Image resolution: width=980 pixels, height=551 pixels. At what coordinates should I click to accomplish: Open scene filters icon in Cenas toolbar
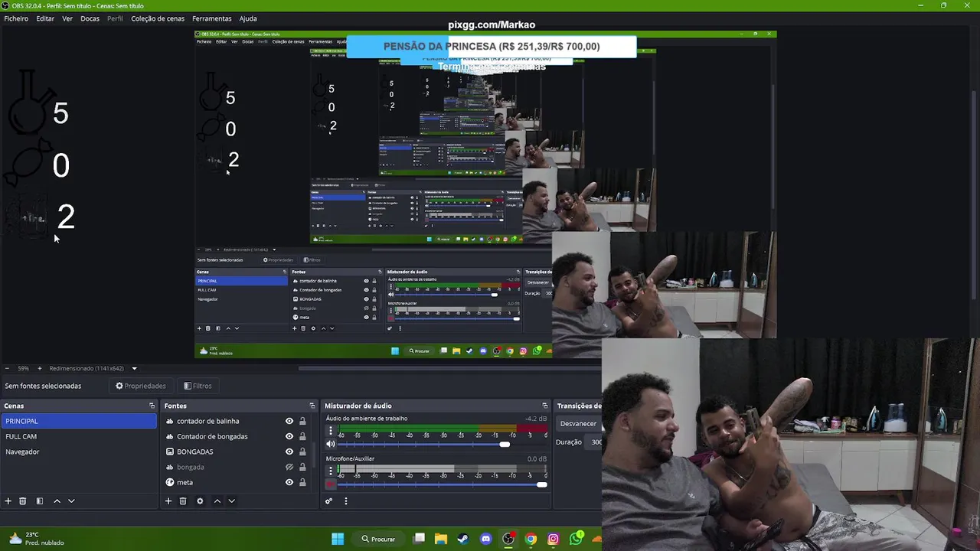[x=40, y=501]
